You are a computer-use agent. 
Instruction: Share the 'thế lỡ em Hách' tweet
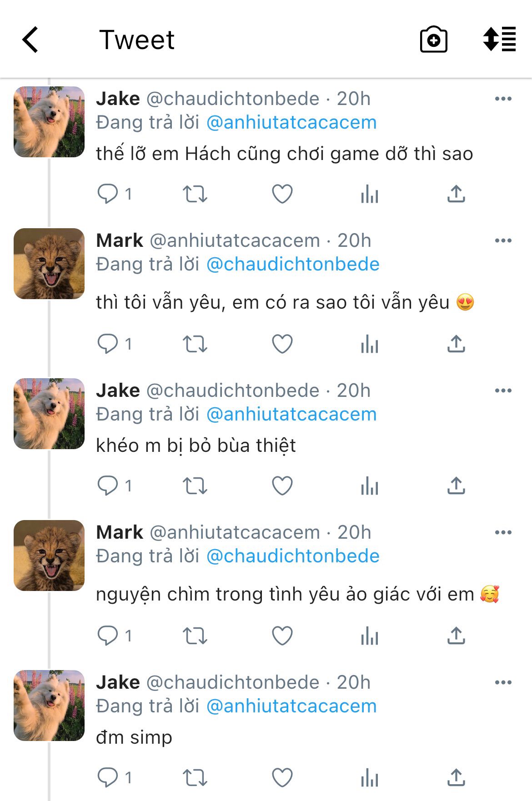(x=456, y=194)
